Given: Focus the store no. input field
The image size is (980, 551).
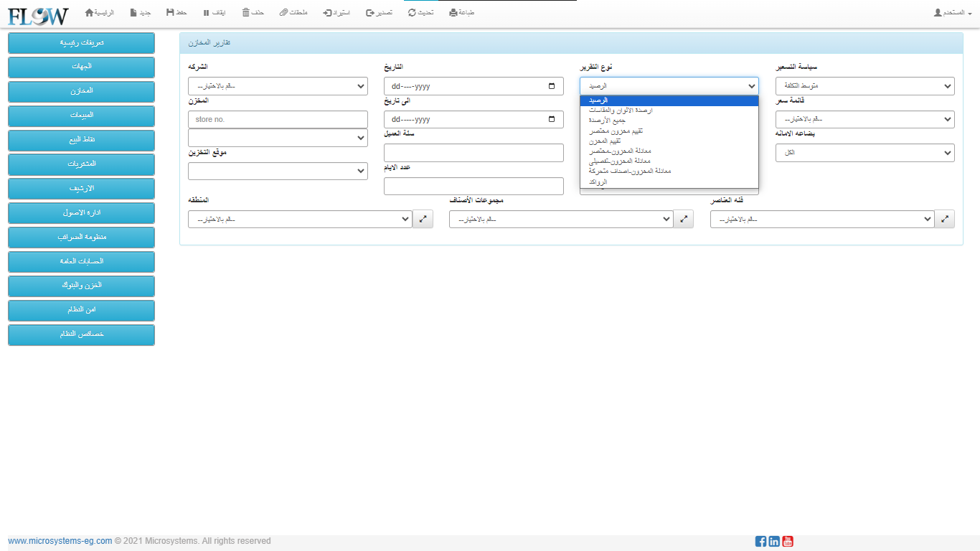Looking at the screenshot, I should (x=278, y=120).
